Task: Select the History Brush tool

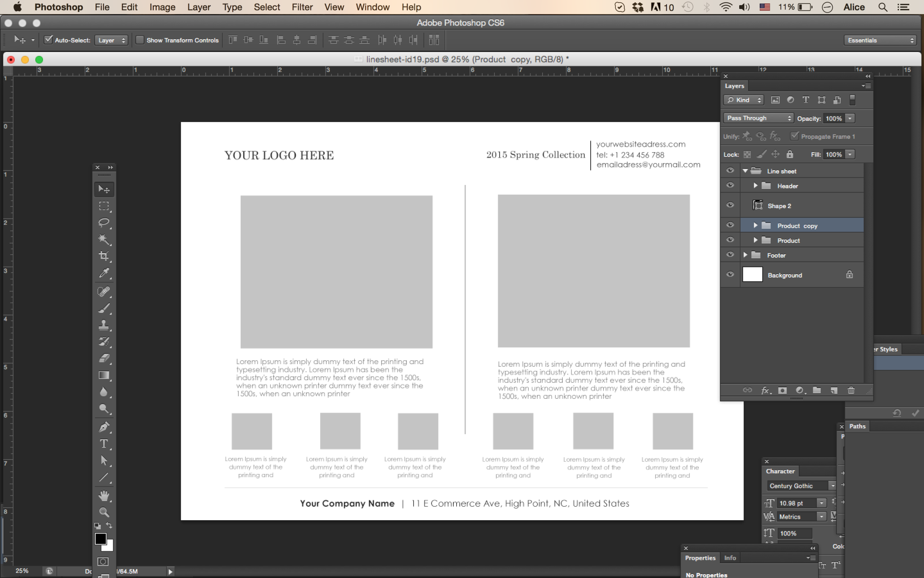Action: pos(104,342)
